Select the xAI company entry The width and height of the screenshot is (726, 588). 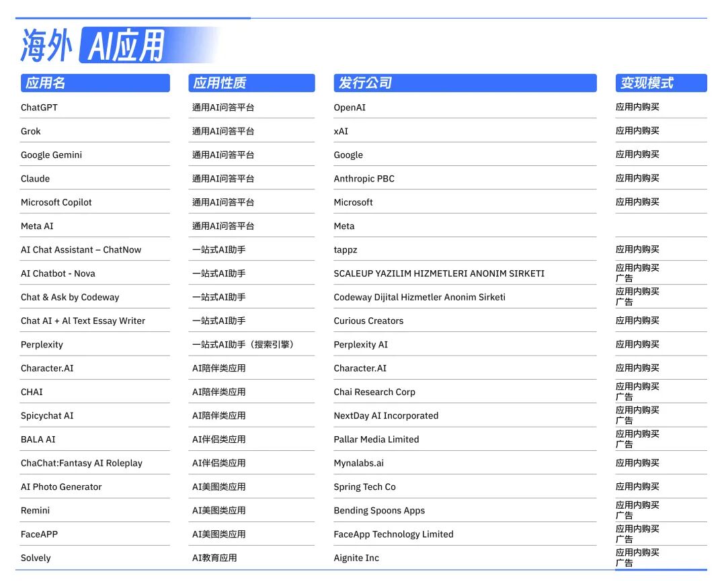339,131
